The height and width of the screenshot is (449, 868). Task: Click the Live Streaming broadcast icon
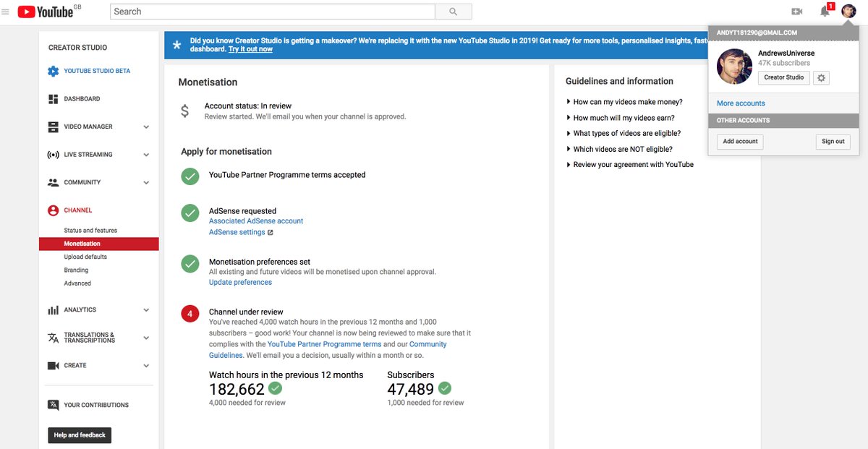point(53,155)
